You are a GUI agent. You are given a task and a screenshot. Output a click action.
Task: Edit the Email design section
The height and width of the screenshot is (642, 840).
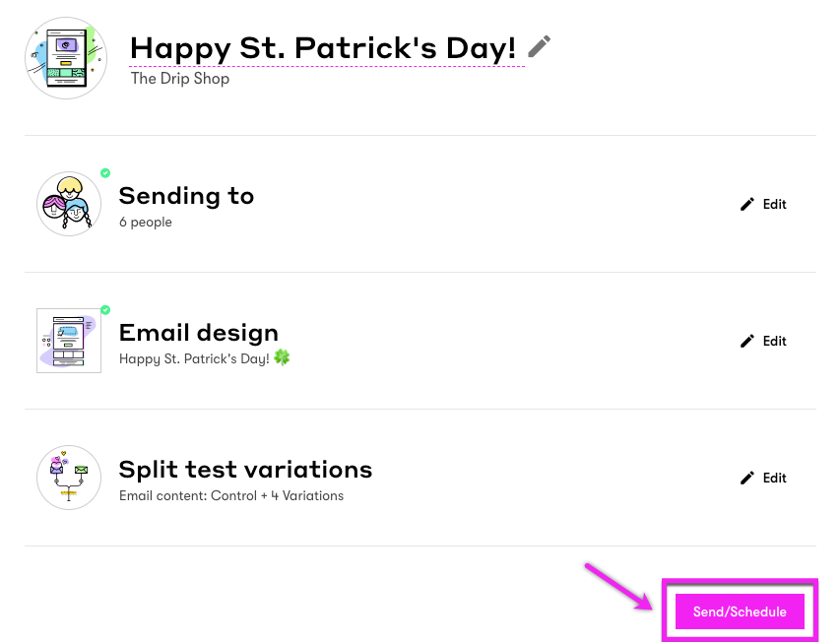coord(774,341)
